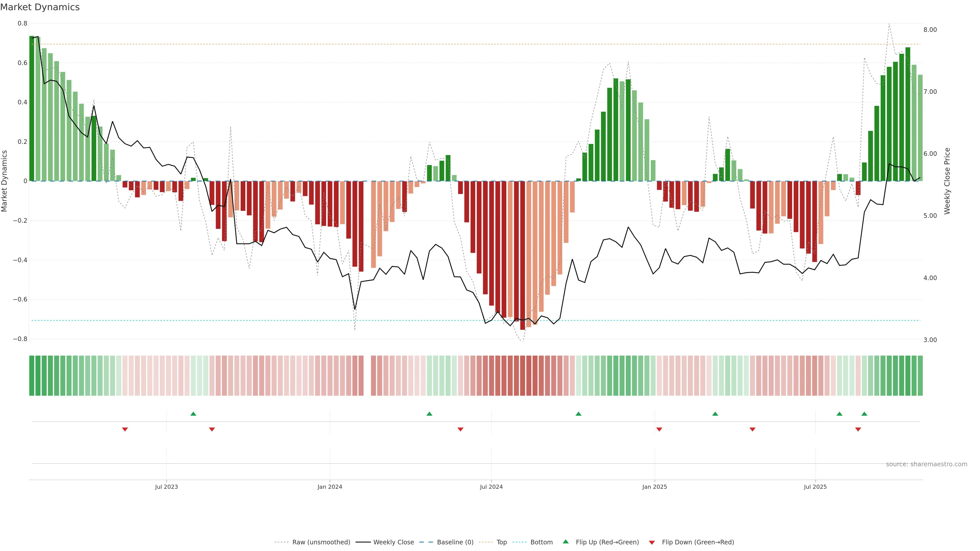This screenshot has width=980, height=551.
Task: Click the first green flip-up marker after Jul 2023
Action: [x=193, y=414]
